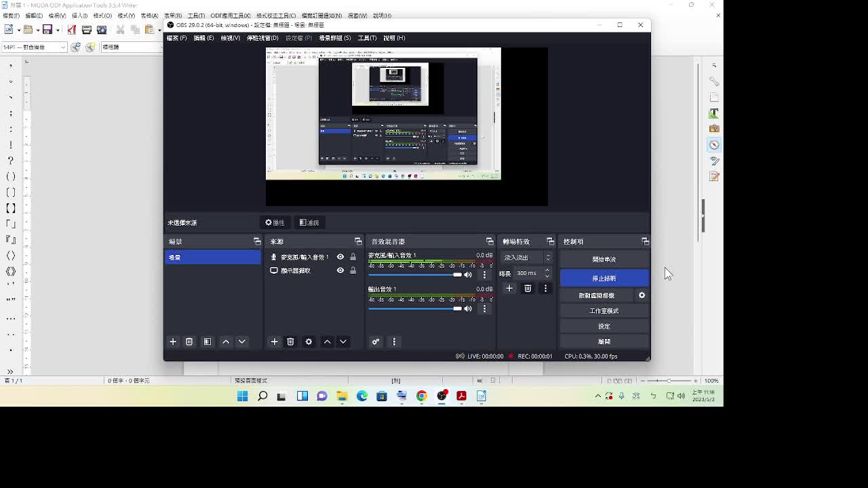Open OBS 停駐視窗(D) menu

coord(262,38)
